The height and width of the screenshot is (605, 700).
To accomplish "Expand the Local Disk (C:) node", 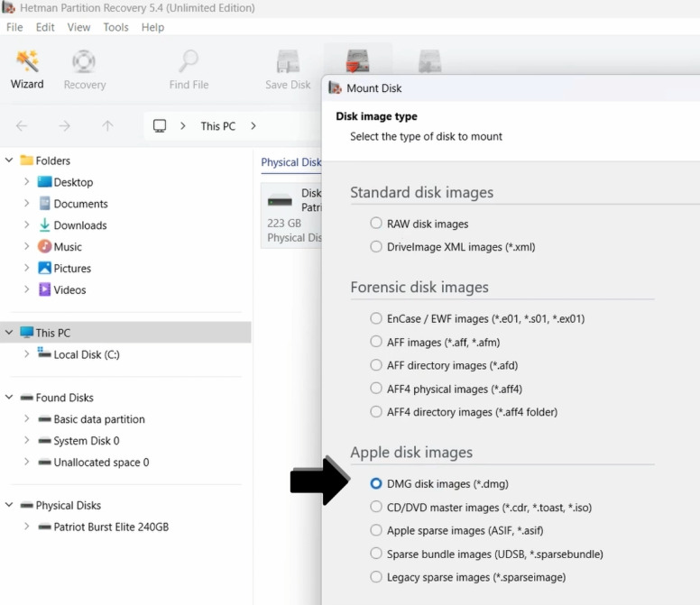I will (x=26, y=354).
